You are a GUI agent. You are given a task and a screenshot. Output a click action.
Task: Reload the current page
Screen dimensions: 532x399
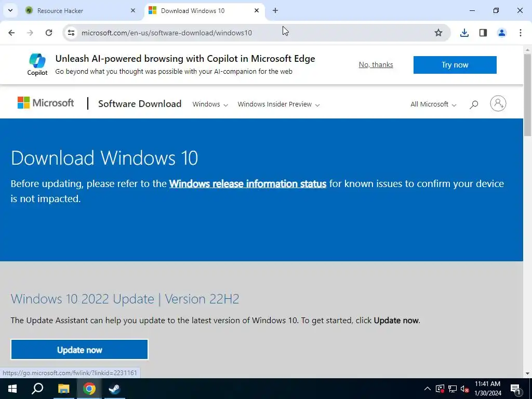click(49, 33)
